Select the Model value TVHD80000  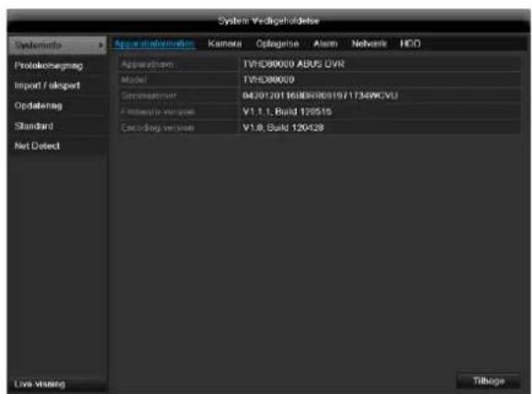pyautogui.click(x=268, y=80)
